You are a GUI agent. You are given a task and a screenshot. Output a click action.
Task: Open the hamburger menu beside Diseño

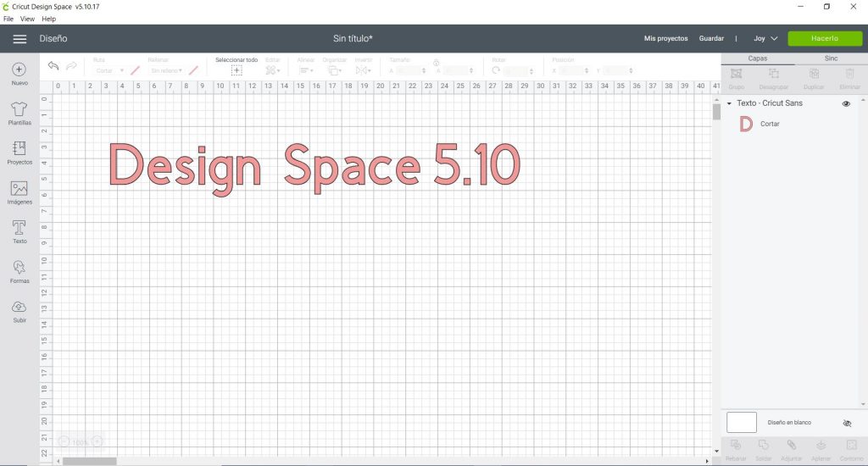(x=19, y=39)
